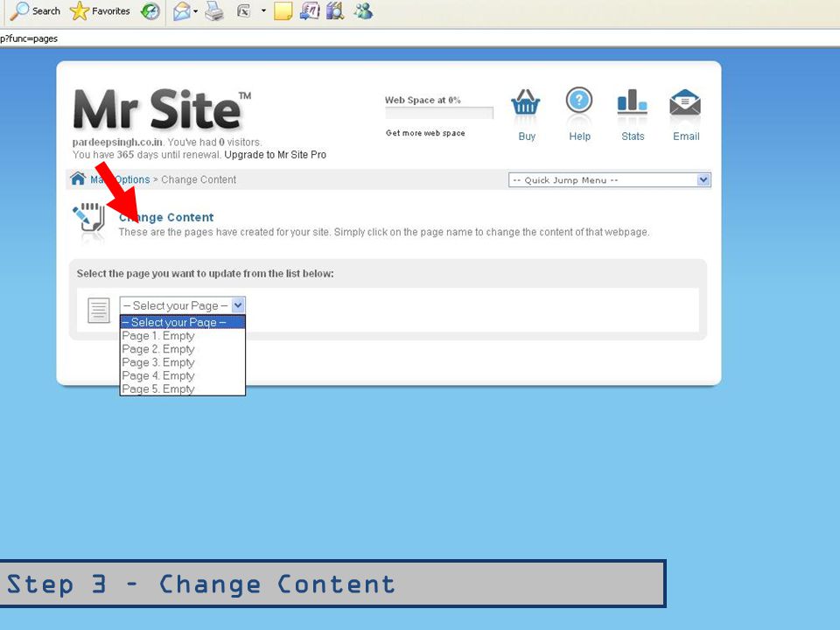Click the pardeepsingh.co.in domain text
This screenshot has height=630, width=840.
coord(117,143)
